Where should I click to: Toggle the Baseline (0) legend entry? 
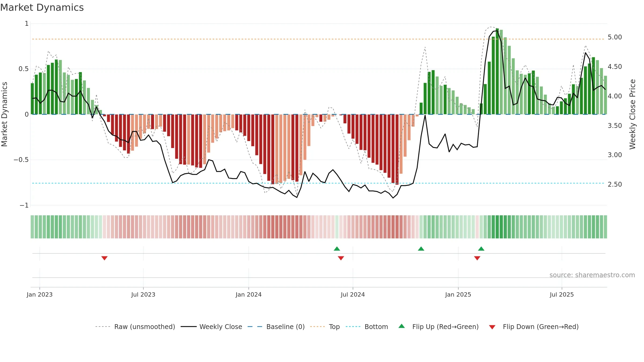click(276, 327)
